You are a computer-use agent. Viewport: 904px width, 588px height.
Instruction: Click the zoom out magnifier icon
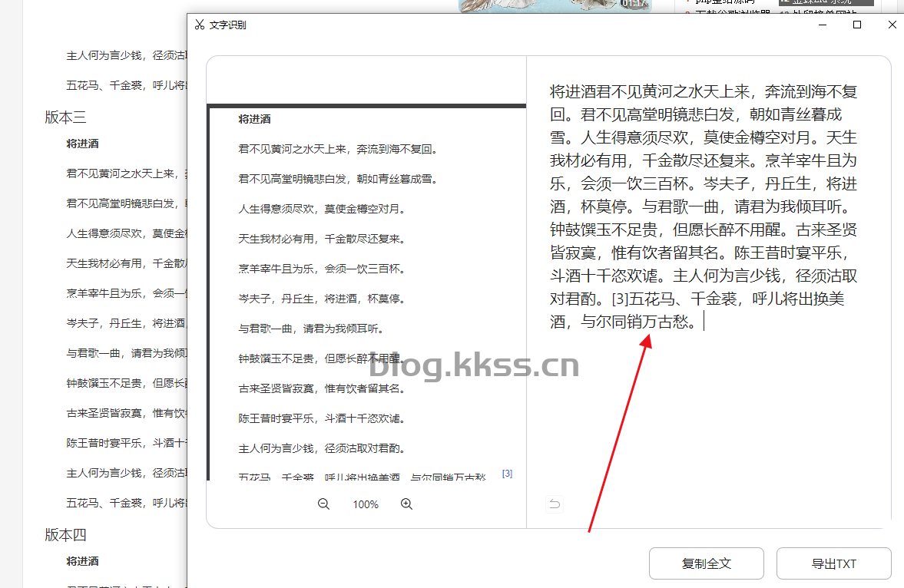[x=323, y=504]
